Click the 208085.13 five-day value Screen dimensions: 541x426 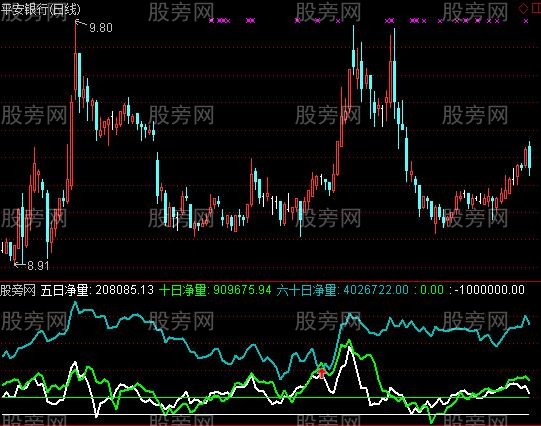pyautogui.click(x=125, y=290)
